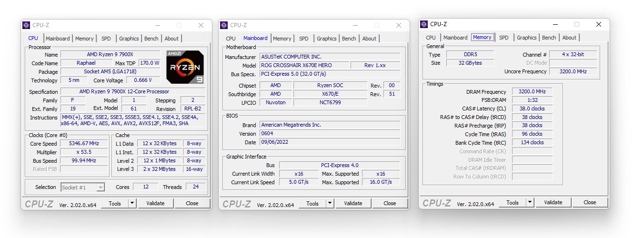The height and width of the screenshot is (238, 644).
Task: Close the right Memory window with X
Action: tap(599, 24)
